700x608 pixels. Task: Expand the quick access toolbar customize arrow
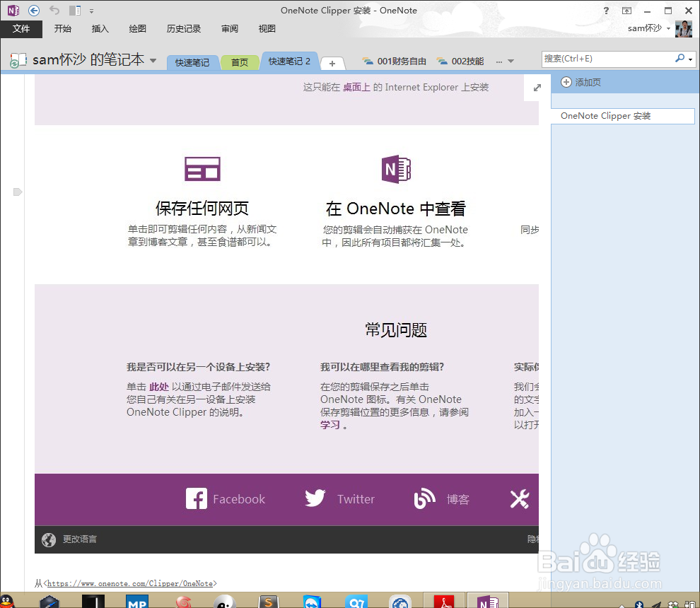click(93, 11)
